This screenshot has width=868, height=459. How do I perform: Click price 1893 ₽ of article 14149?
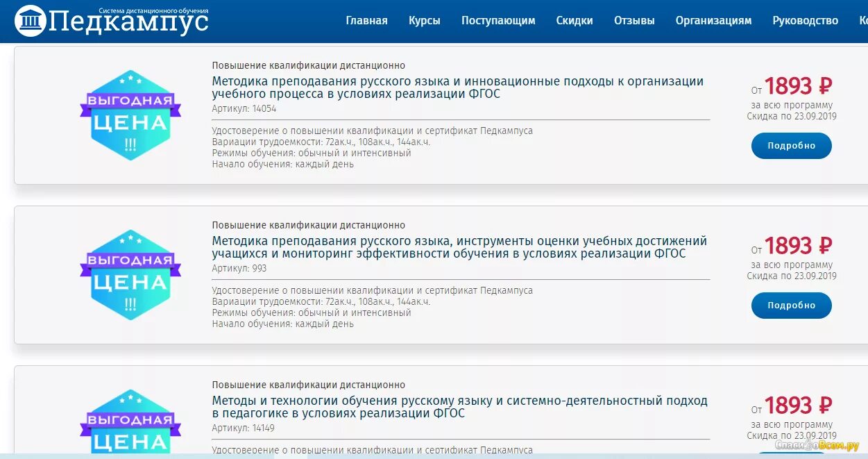click(798, 406)
